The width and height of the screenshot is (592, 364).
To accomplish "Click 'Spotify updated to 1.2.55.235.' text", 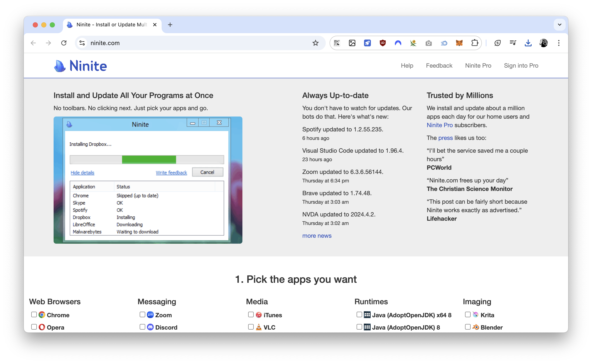I will [343, 129].
